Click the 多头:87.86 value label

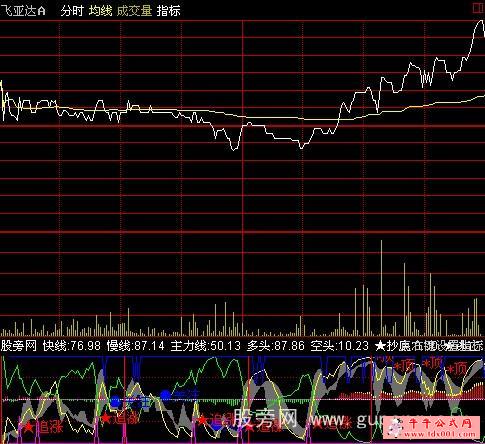pos(276,346)
